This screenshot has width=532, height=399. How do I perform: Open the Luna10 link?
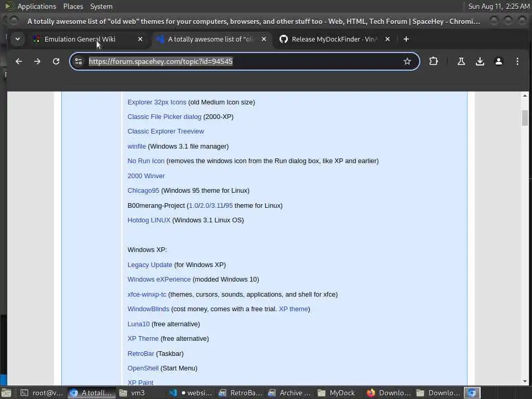pos(138,324)
